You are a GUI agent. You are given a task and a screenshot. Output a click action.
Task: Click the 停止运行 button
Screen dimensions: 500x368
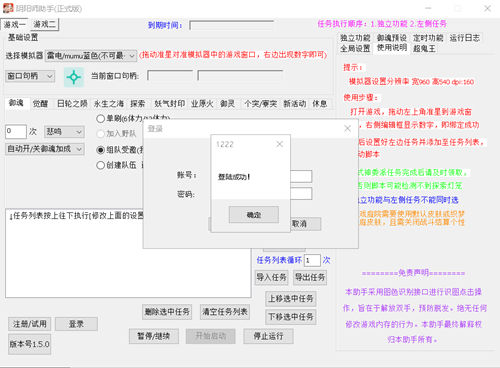(x=269, y=336)
